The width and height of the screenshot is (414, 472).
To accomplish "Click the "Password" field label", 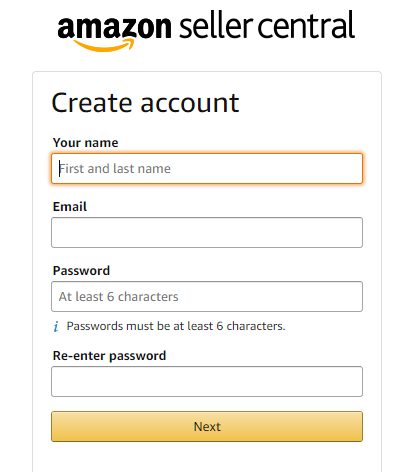I will (81, 271).
